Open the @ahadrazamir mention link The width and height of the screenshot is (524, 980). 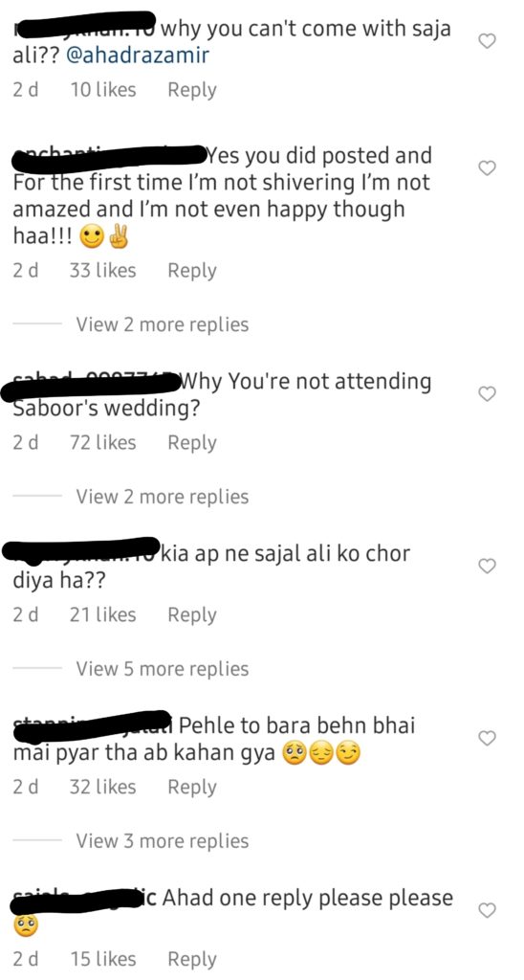point(138,56)
